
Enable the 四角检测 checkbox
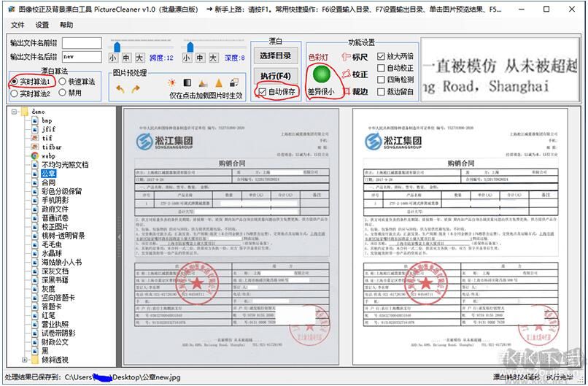point(381,80)
